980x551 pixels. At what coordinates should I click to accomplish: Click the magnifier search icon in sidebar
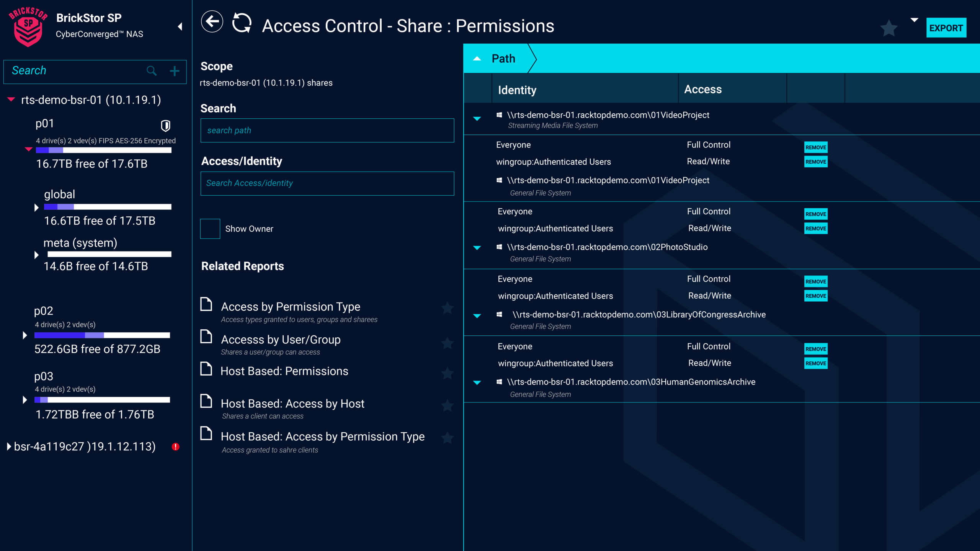pos(152,71)
